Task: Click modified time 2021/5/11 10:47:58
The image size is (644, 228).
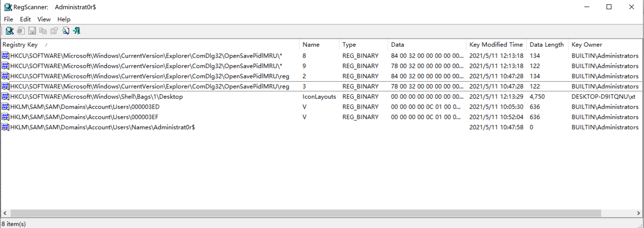Action: click(496, 127)
